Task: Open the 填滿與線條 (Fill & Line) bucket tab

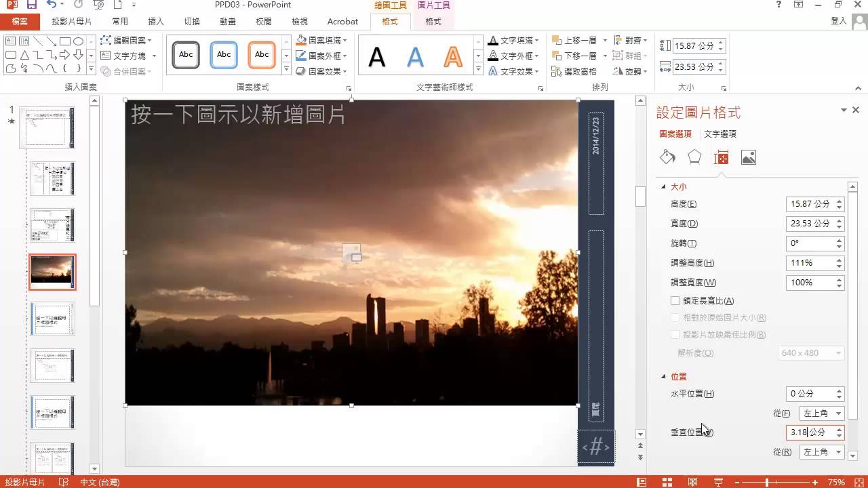Action: [x=667, y=157]
